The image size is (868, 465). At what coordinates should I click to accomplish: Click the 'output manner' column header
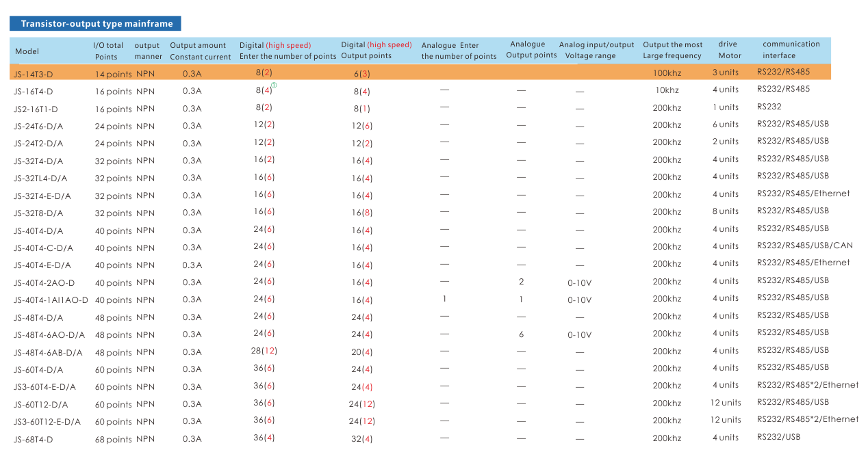149,51
